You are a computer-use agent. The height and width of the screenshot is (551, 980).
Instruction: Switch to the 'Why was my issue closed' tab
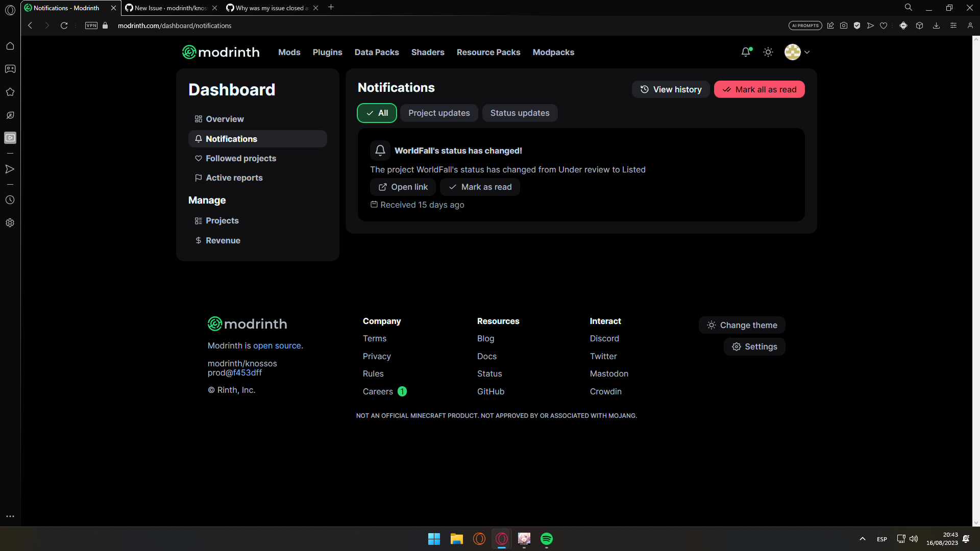coord(271,8)
